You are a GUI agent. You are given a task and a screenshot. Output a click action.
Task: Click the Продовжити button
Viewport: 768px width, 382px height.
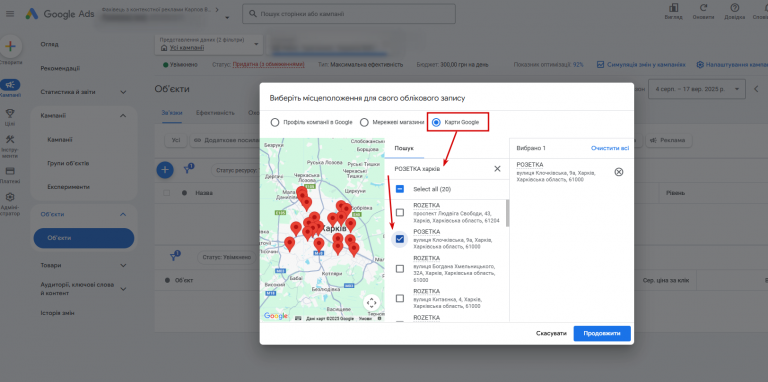pyautogui.click(x=602, y=334)
